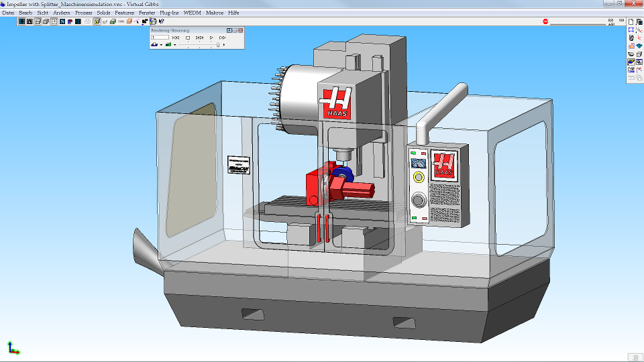The width and height of the screenshot is (644, 362).
Task: Play the rendering simulation
Action: [211, 38]
